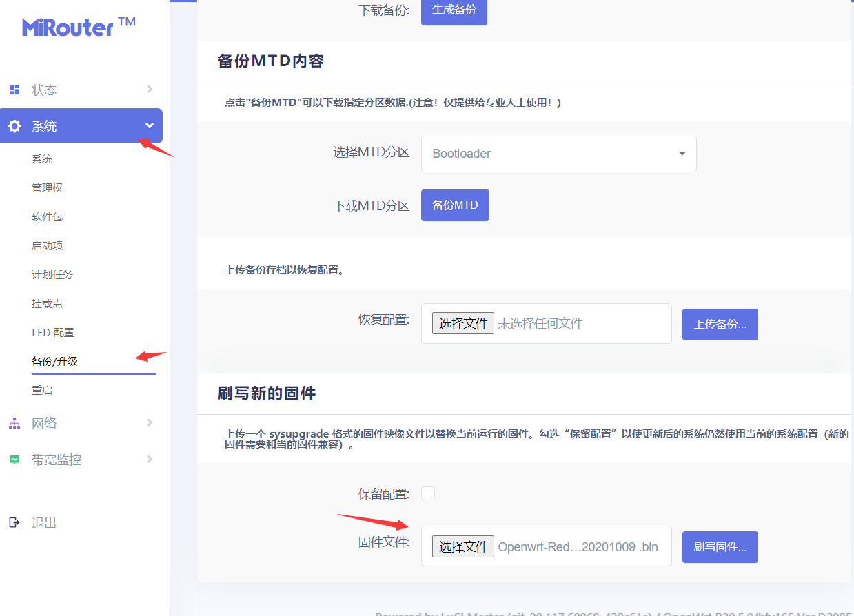Image resolution: width=854 pixels, height=616 pixels.
Task: Open the Scheduled Tasks menu item
Action: tap(52, 275)
